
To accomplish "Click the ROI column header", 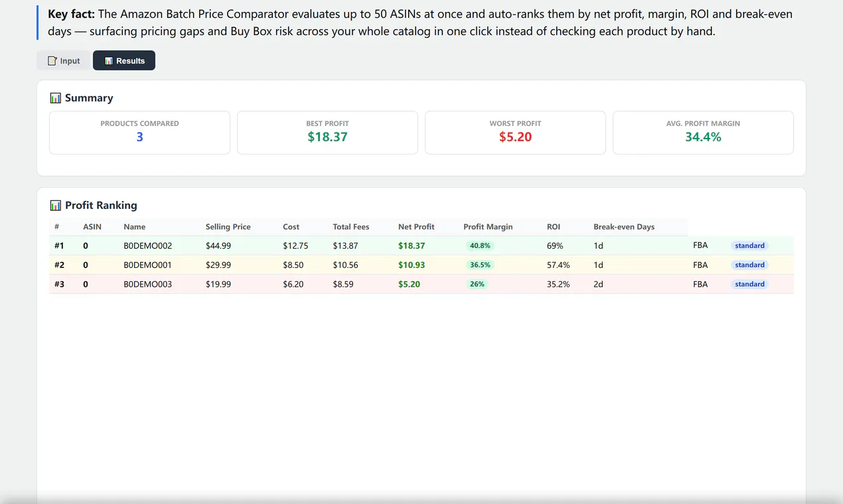I will 554,227.
